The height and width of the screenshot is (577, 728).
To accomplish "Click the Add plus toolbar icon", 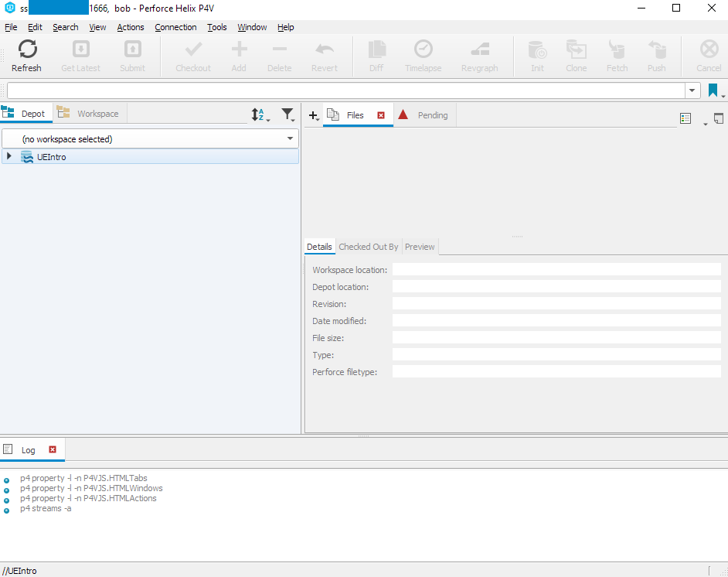I will 239,49.
